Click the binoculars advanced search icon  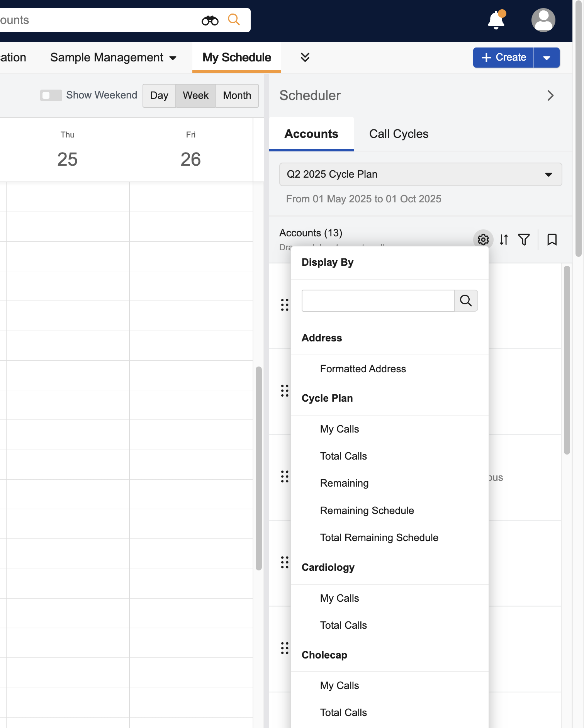coord(210,20)
